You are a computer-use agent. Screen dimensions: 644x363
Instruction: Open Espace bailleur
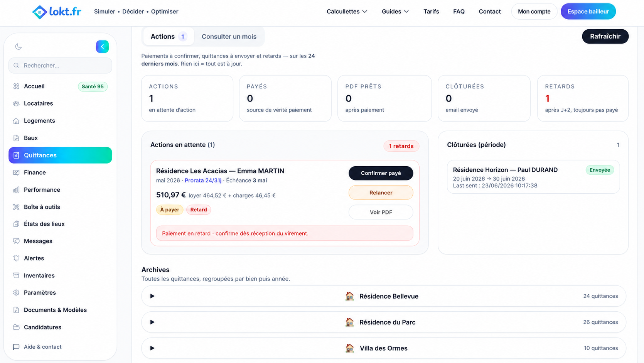click(x=588, y=12)
